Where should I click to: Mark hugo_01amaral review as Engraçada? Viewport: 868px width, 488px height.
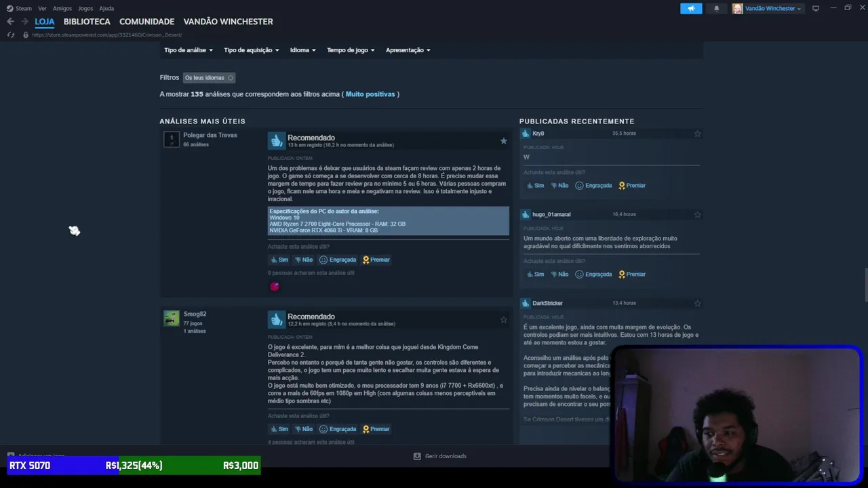tap(593, 274)
